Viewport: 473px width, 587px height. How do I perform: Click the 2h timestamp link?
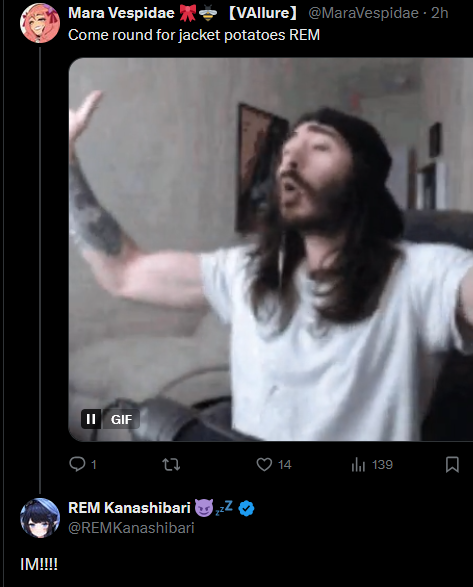click(440, 13)
